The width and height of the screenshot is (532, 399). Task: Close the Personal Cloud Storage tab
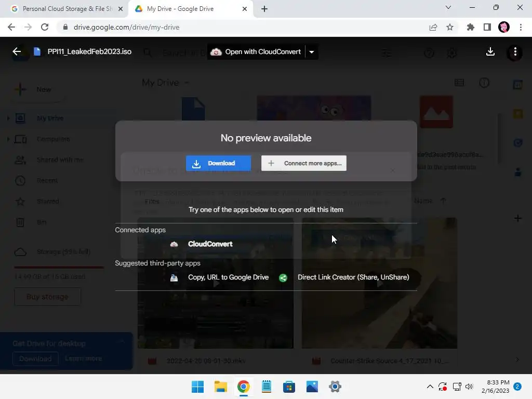(x=121, y=9)
